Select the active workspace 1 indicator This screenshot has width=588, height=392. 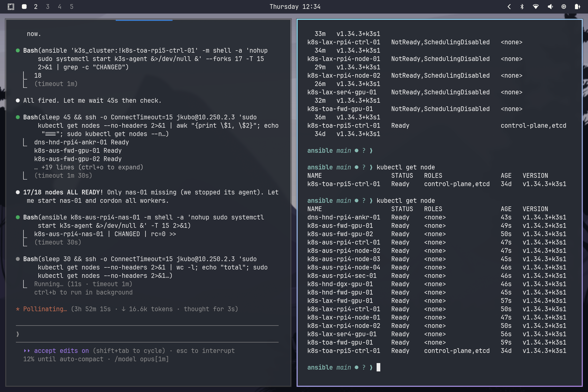[24, 7]
